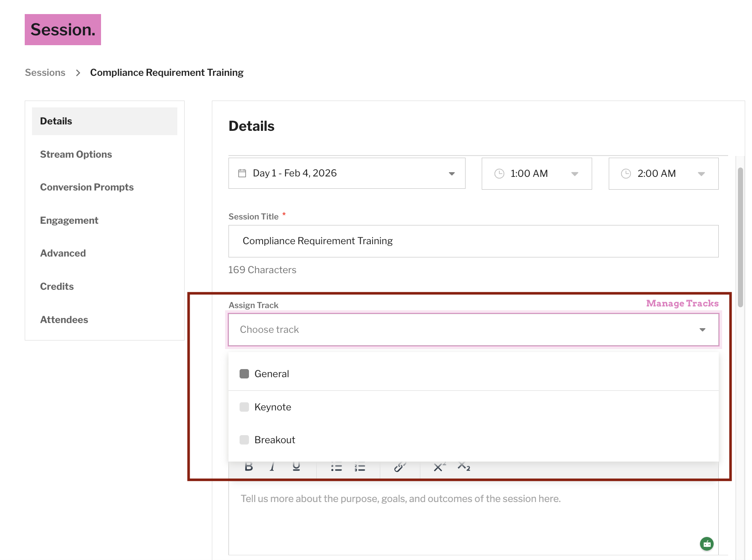
Task: Open Manage Tracks link
Action: coord(682,303)
